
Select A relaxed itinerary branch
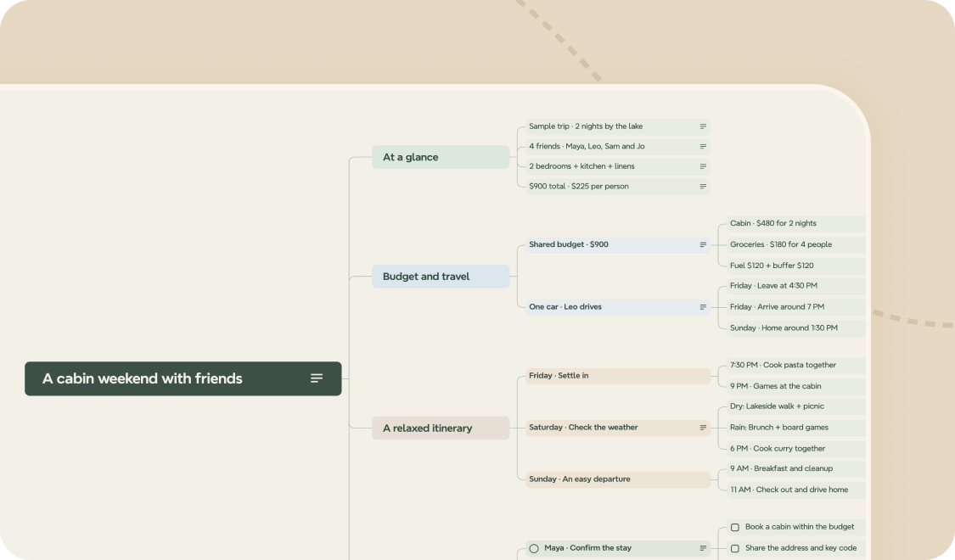click(441, 428)
